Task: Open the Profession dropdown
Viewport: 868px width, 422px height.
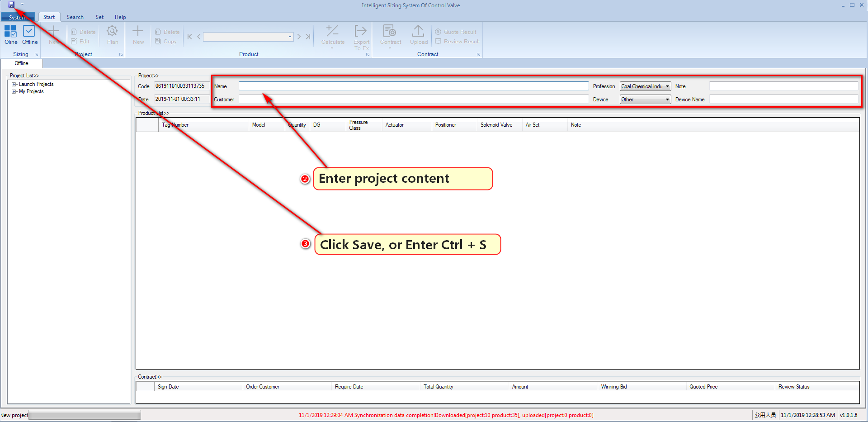Action: [x=667, y=86]
